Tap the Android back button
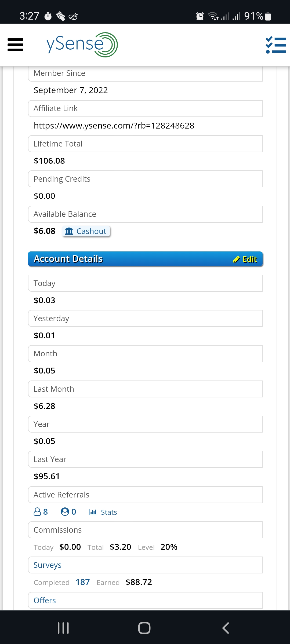290x644 pixels. coord(226,628)
